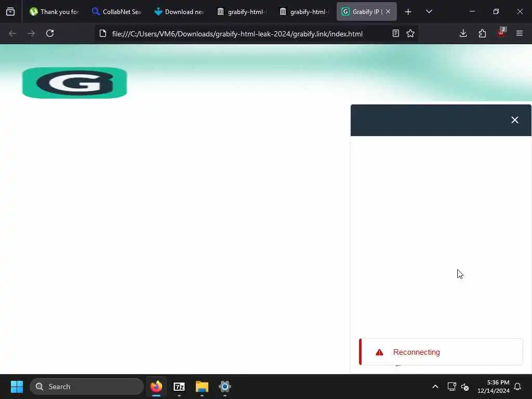Switch to the first grabify-html archive tab
Viewport: 532px width, 399px height.
tap(242, 12)
